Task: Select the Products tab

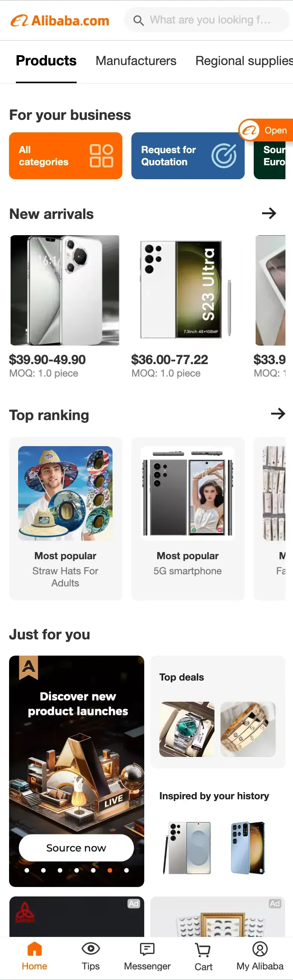Action: [46, 61]
